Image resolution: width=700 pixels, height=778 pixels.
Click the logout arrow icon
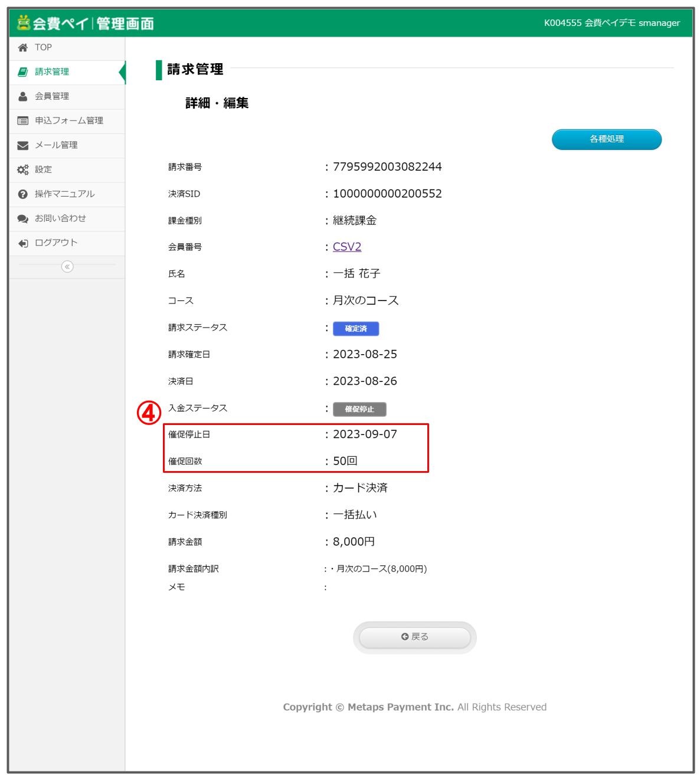tap(23, 243)
